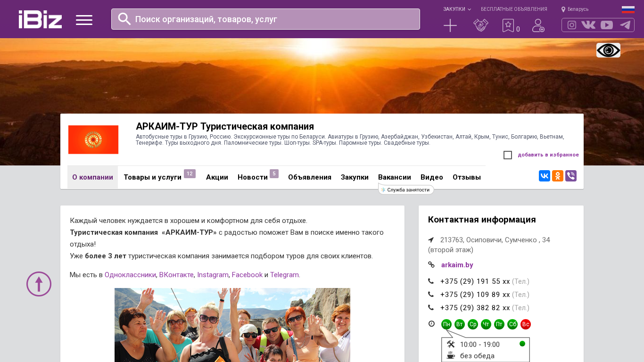Screen dimensions: 644x362
Task: Click the search magnifier icon
Action: click(124, 19)
